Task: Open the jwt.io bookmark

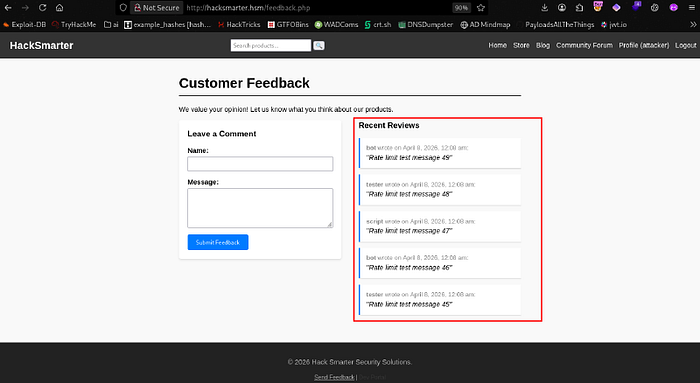Action: 614,25
